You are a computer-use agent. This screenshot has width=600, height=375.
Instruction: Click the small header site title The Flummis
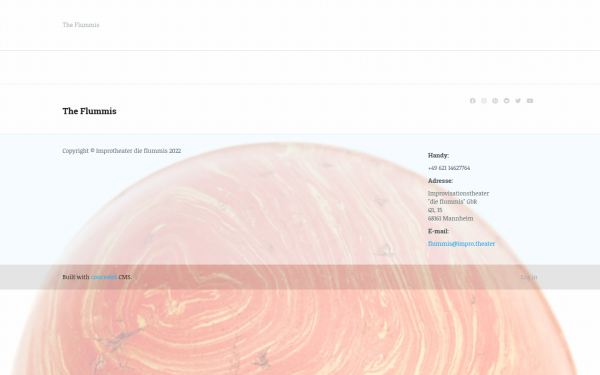point(81,25)
